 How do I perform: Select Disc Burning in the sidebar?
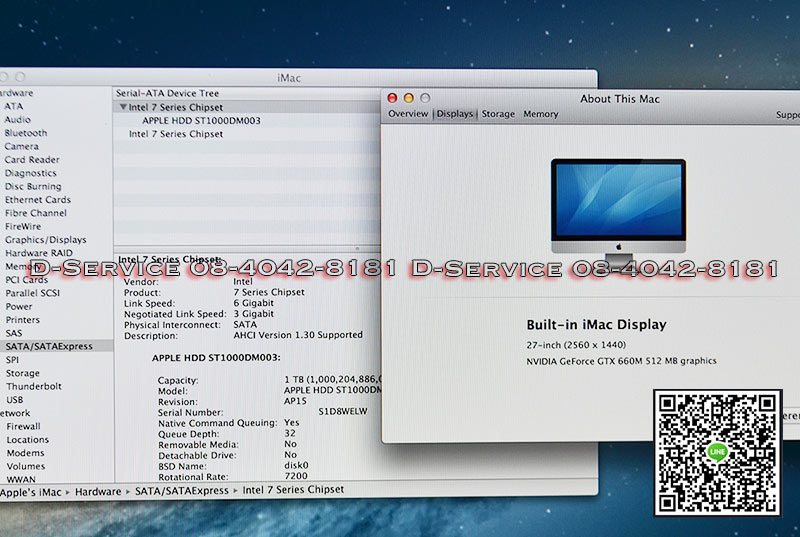point(33,186)
